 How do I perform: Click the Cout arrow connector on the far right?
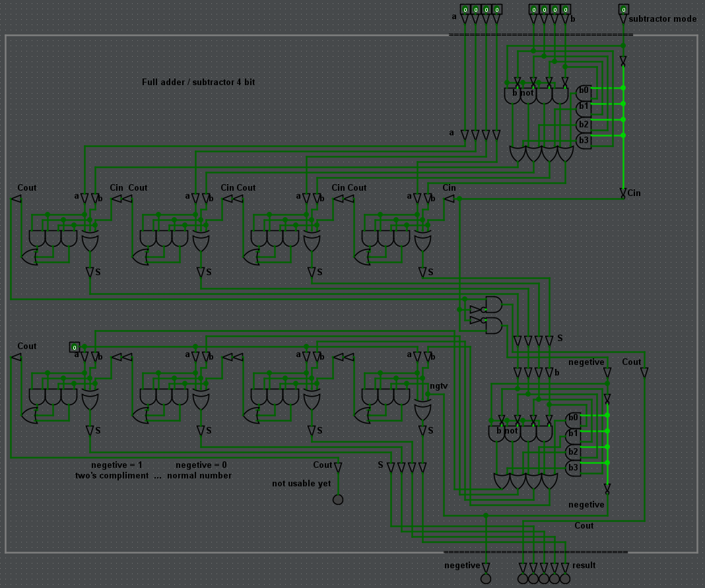(644, 372)
